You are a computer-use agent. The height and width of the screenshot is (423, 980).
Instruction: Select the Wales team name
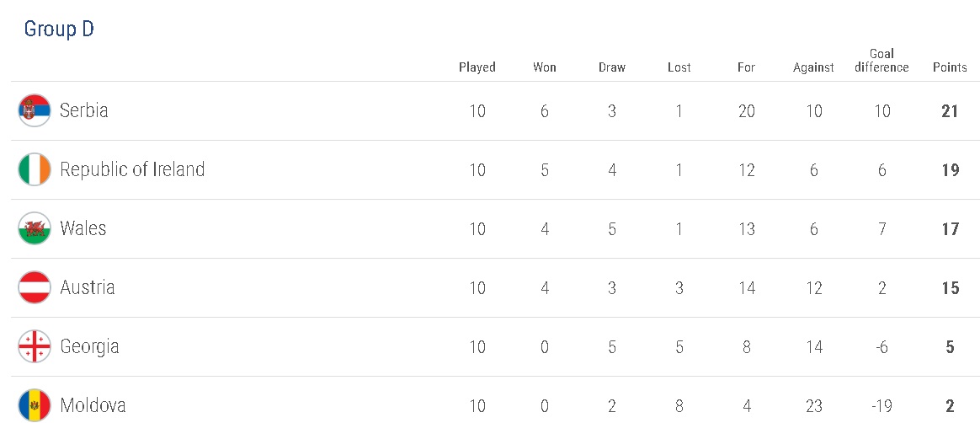coord(83,228)
